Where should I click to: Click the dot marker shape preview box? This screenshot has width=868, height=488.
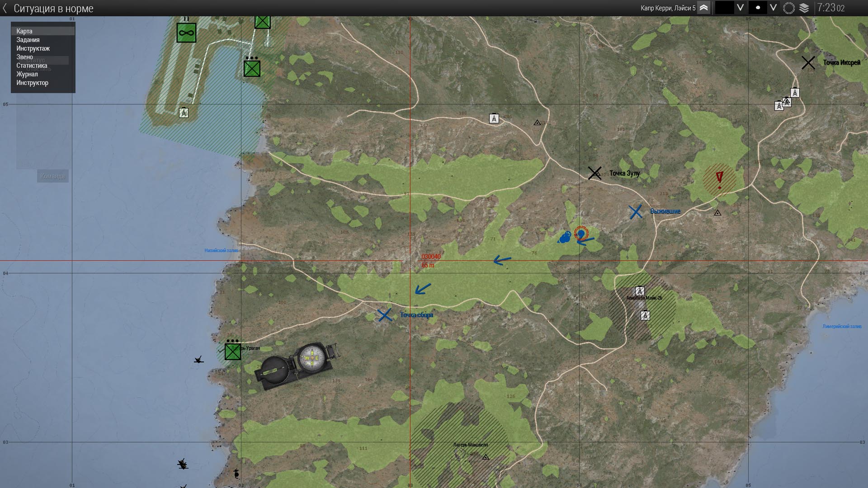pyautogui.click(x=758, y=8)
